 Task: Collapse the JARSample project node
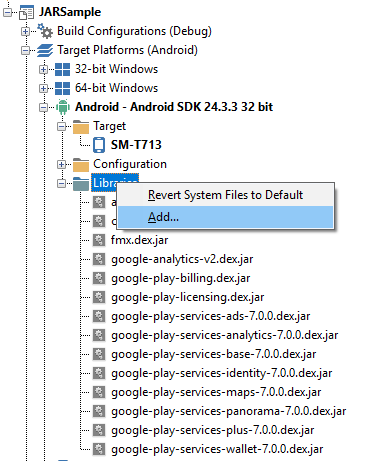click(x=7, y=12)
